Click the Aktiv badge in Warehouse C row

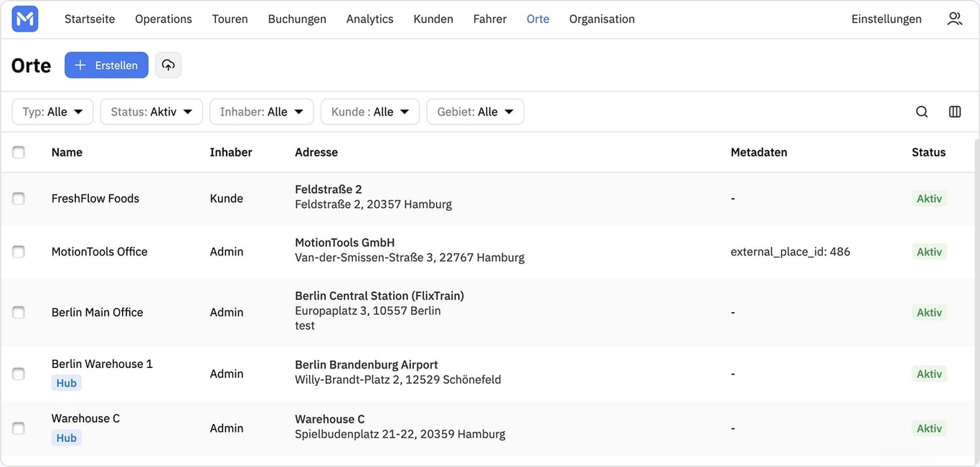click(930, 428)
